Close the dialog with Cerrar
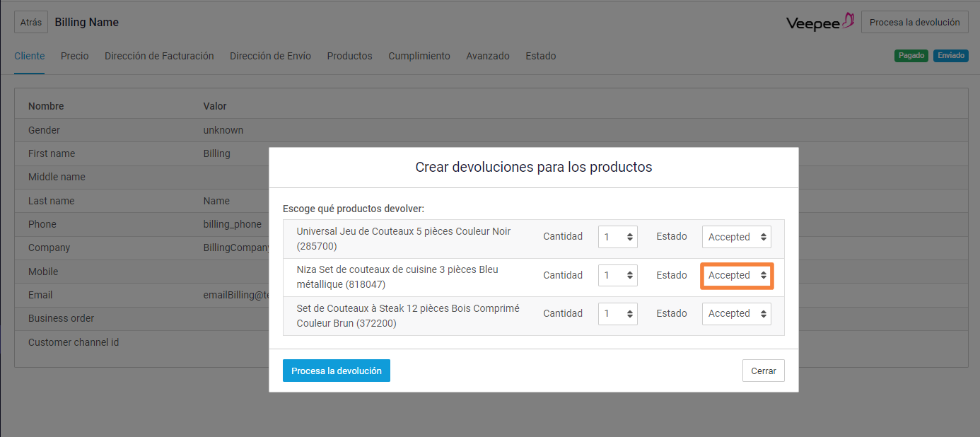This screenshot has width=980, height=437. coord(764,371)
